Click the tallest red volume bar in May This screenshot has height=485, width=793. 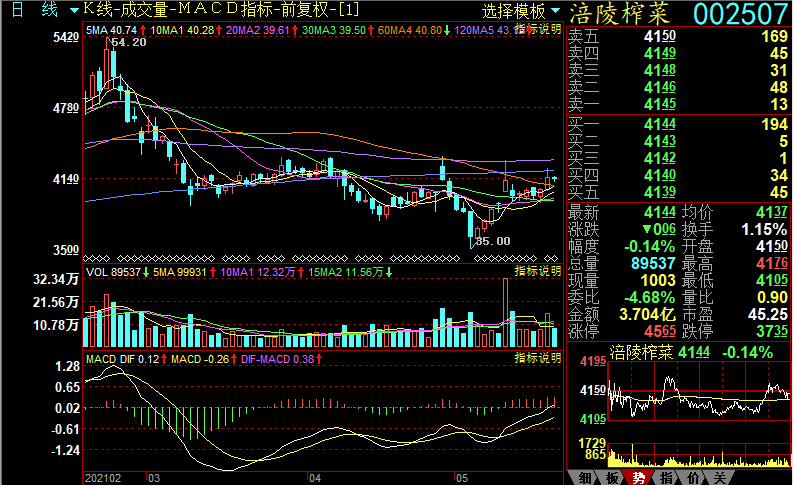tap(505, 312)
